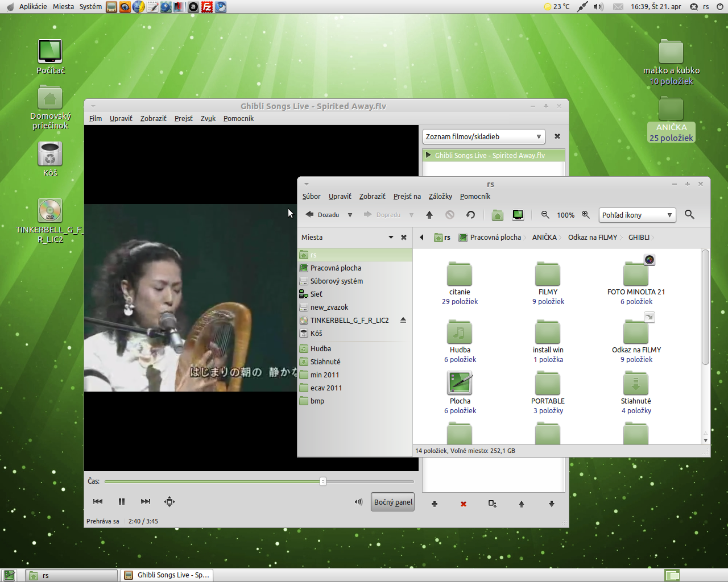
Task: Toggle fullscreen mode in the video player
Action: 169,501
